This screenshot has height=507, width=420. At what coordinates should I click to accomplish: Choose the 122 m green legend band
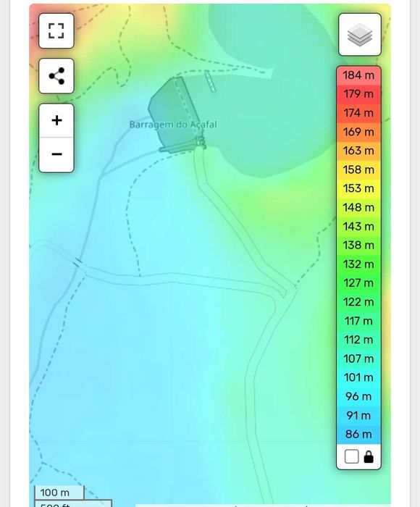point(358,302)
